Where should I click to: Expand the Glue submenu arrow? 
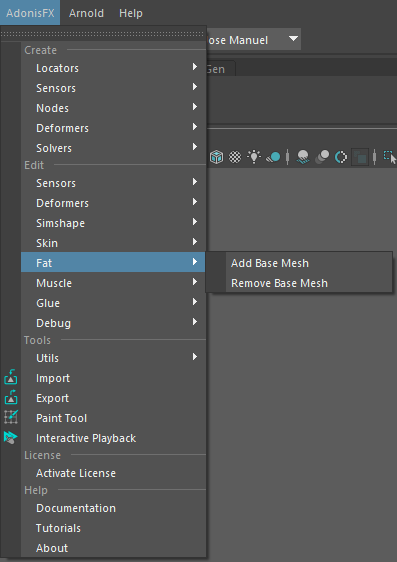pos(195,302)
